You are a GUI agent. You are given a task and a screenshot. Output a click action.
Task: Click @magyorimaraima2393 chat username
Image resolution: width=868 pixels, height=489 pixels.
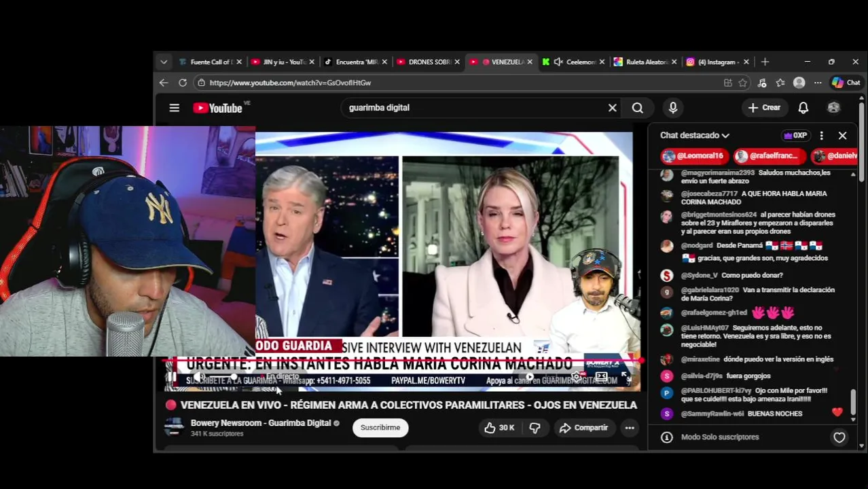click(717, 173)
